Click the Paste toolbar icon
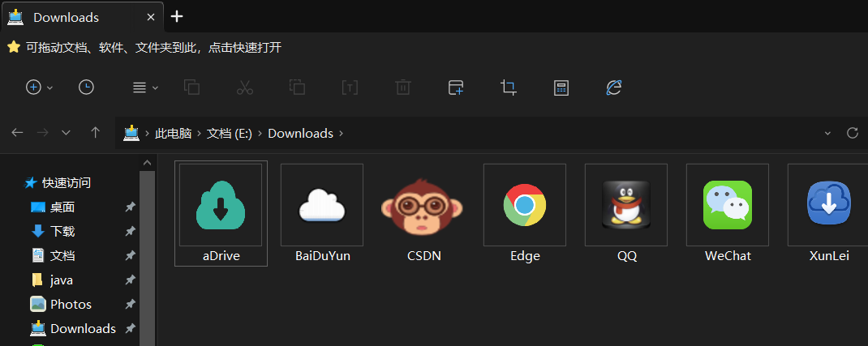The height and width of the screenshot is (346, 868). [x=297, y=88]
